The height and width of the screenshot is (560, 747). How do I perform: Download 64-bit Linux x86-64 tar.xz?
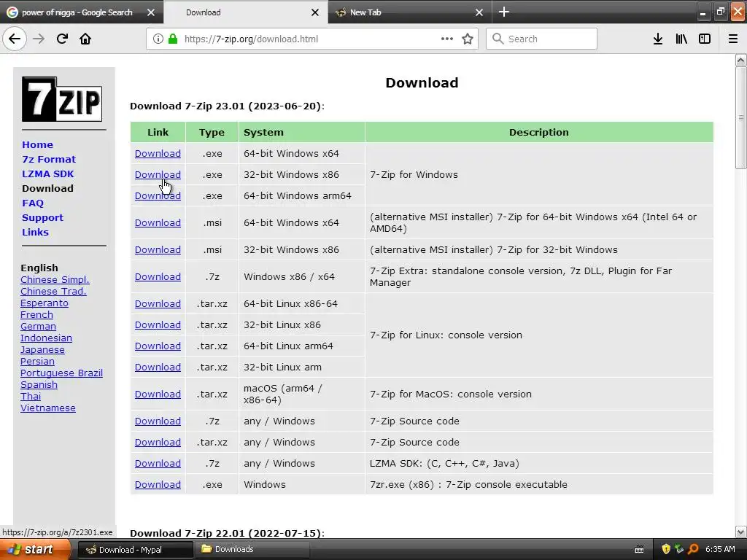pyautogui.click(x=158, y=303)
